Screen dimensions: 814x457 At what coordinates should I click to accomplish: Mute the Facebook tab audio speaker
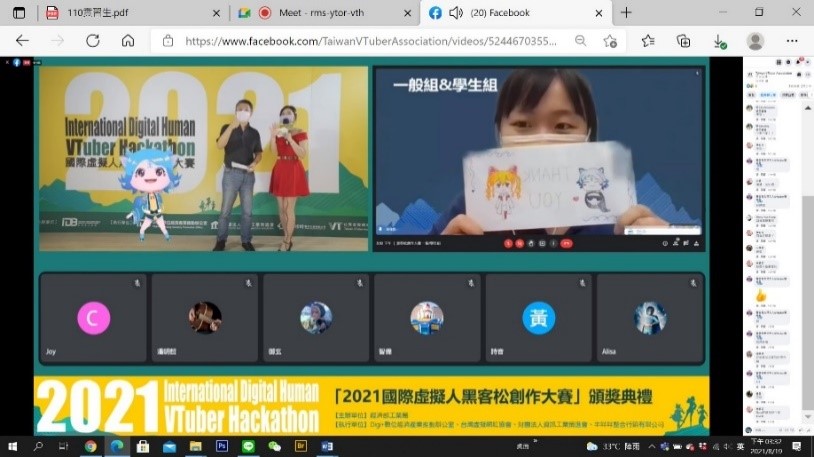(456, 13)
